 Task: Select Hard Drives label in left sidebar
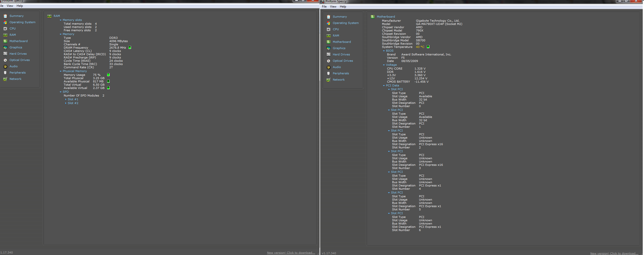pyautogui.click(x=18, y=54)
